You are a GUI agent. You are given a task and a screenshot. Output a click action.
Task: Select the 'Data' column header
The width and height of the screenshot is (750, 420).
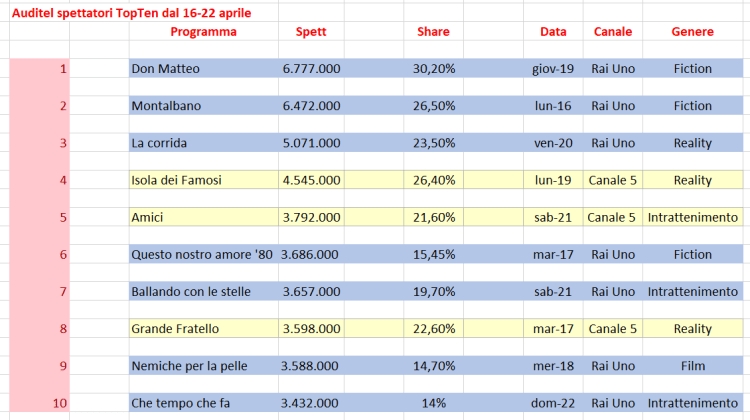point(553,32)
